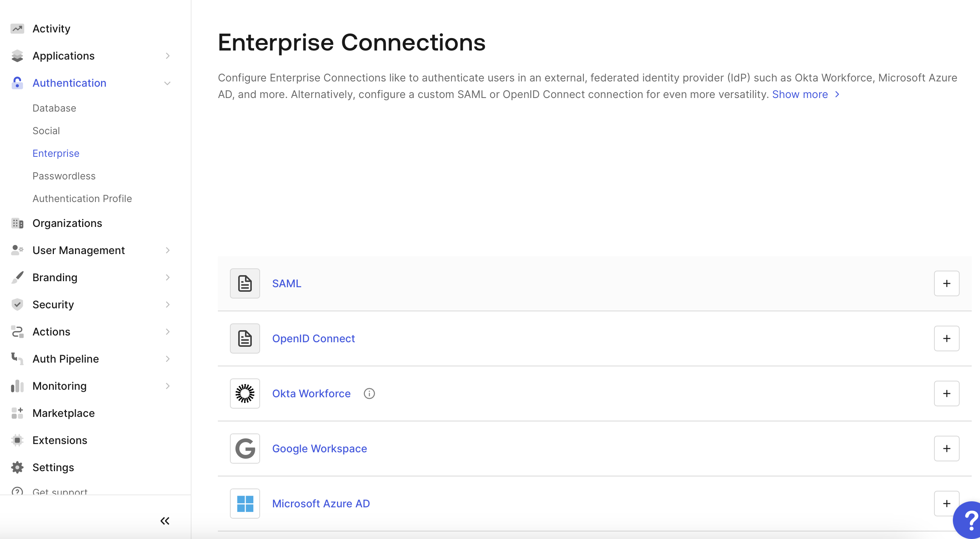Viewport: 980px width, 539px height.
Task: Click the Authentication lock icon
Action: 17,83
